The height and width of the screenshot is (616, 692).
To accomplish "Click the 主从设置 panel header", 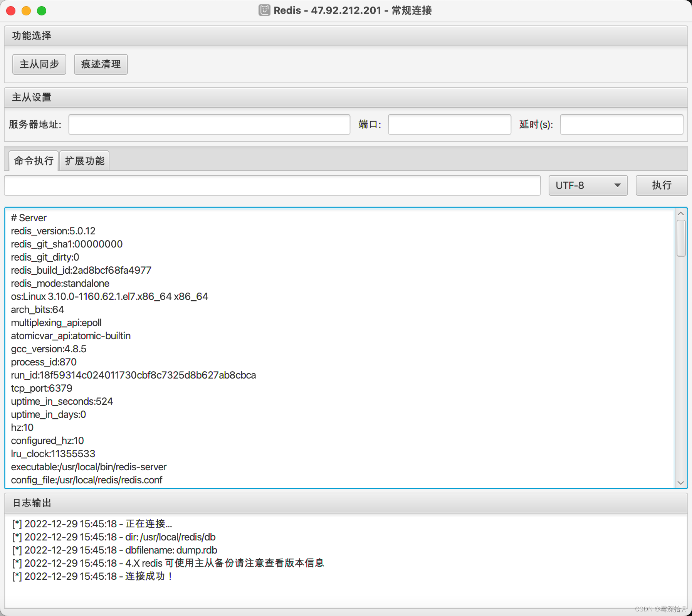I will 346,98.
